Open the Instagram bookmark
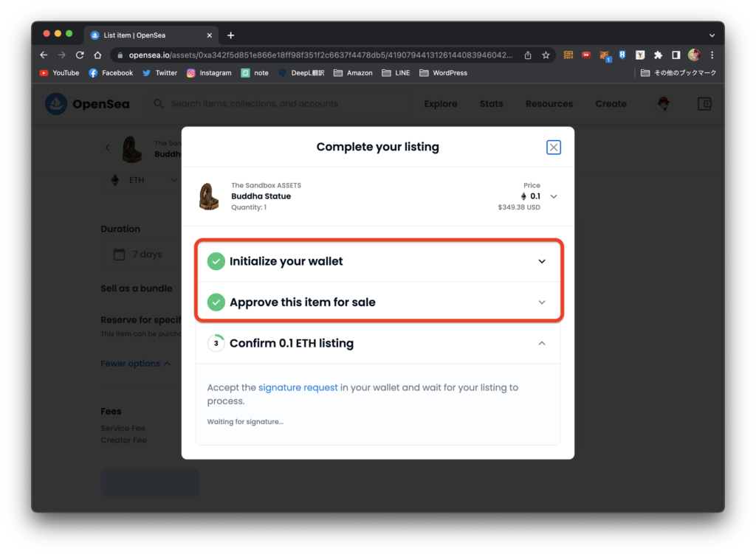The width and height of the screenshot is (756, 554). [x=209, y=73]
